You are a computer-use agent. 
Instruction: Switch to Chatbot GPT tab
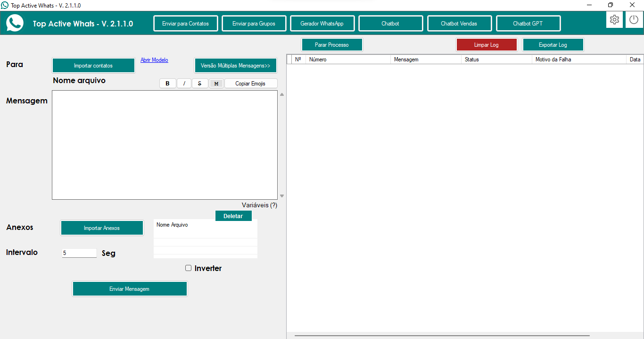pyautogui.click(x=528, y=24)
